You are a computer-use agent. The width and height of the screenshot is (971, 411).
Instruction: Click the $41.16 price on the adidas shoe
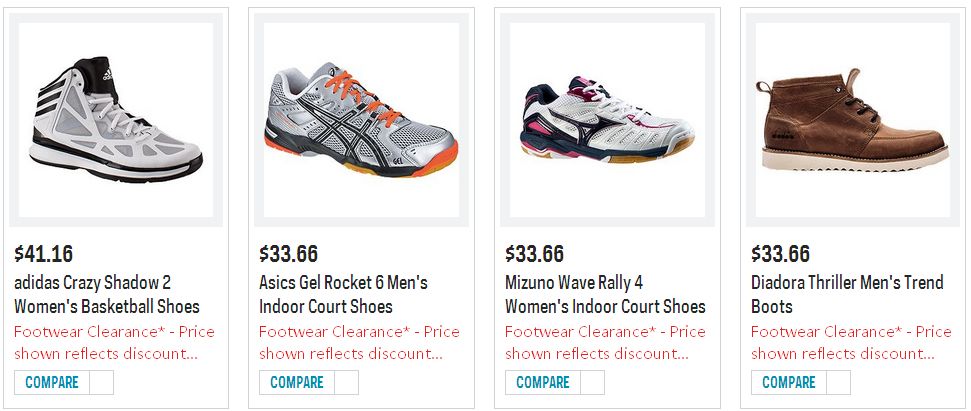click(43, 254)
